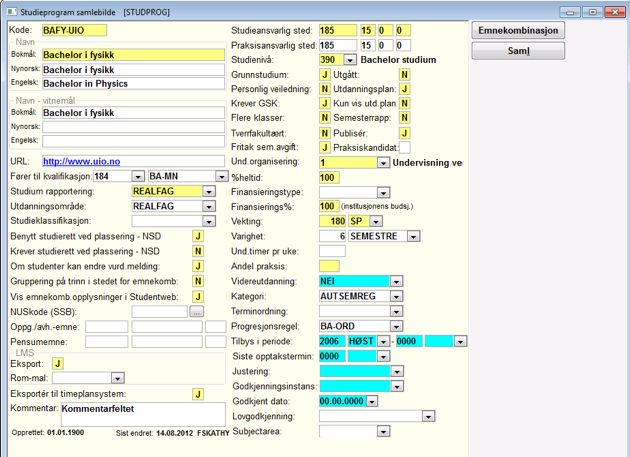The height and width of the screenshot is (457, 630).
Task: Expand the Lovgodkjenning dropdown
Action: click(x=428, y=416)
